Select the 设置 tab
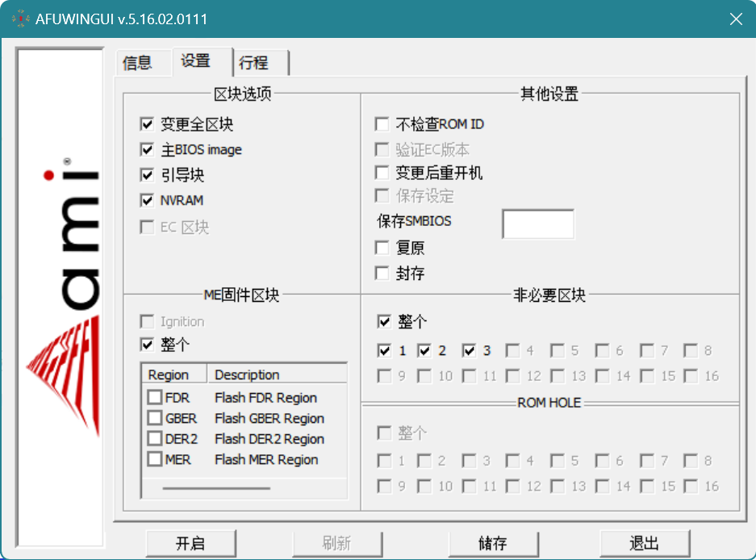The image size is (756, 560). [196, 61]
